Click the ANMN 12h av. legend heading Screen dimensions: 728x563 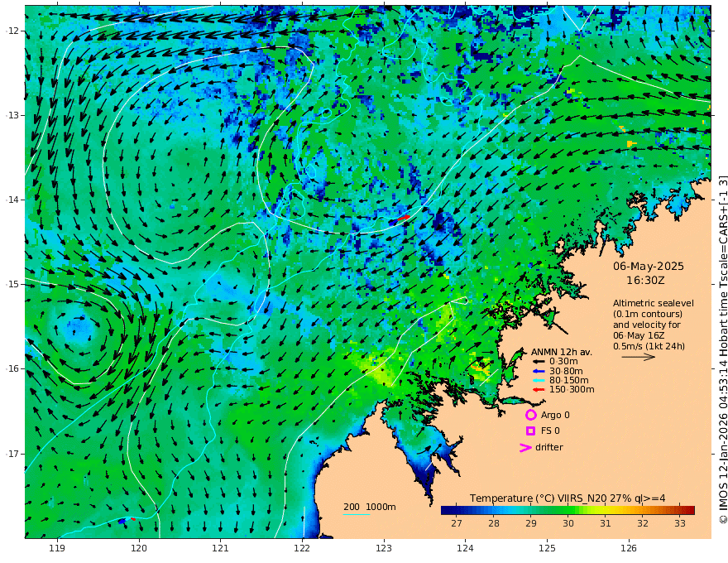pyautogui.click(x=562, y=352)
